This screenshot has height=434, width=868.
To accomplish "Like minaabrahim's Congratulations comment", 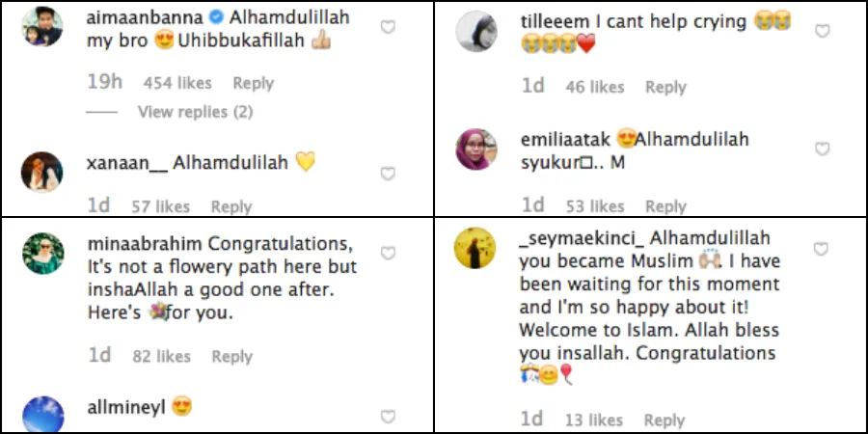I will point(388,254).
